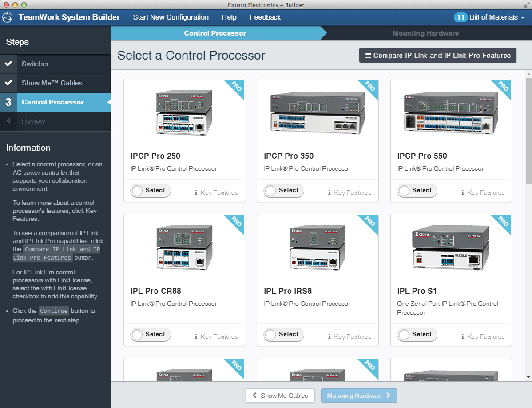Image resolution: width=532 pixels, height=408 pixels.
Task: Toggle the Select switch for IPL Pro S1
Action: 417,334
